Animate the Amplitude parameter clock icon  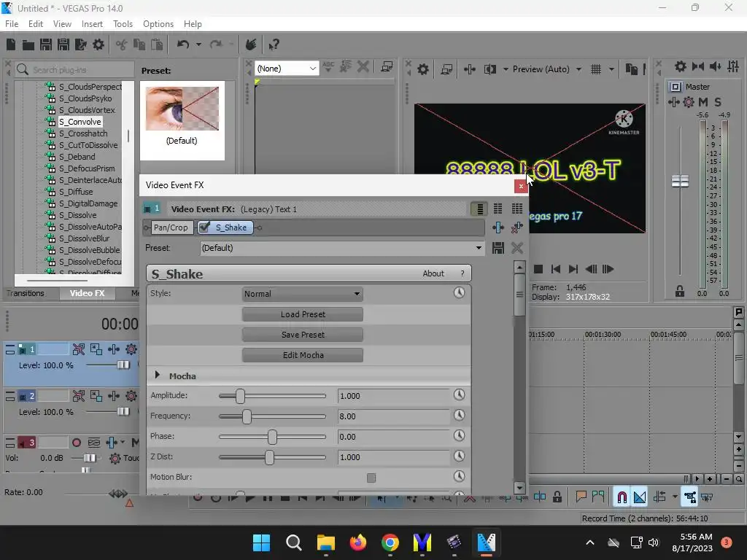459,394
